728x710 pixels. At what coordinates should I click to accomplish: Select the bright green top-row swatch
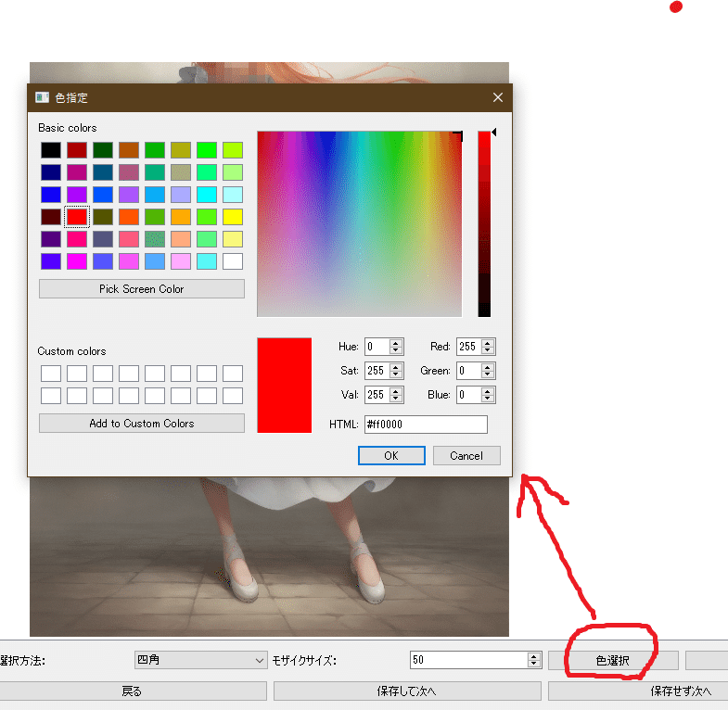(207, 150)
